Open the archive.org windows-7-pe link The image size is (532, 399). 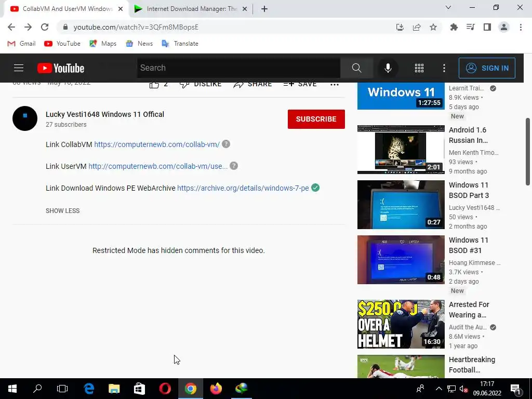point(243,188)
